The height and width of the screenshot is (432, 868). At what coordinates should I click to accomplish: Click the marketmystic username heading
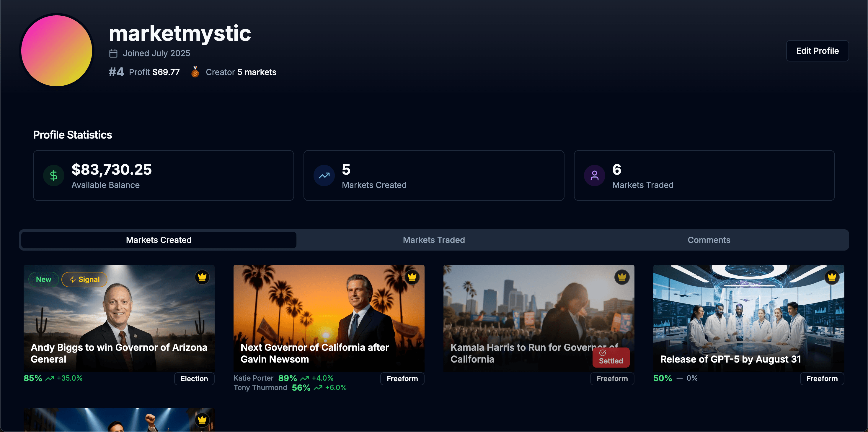tap(180, 33)
